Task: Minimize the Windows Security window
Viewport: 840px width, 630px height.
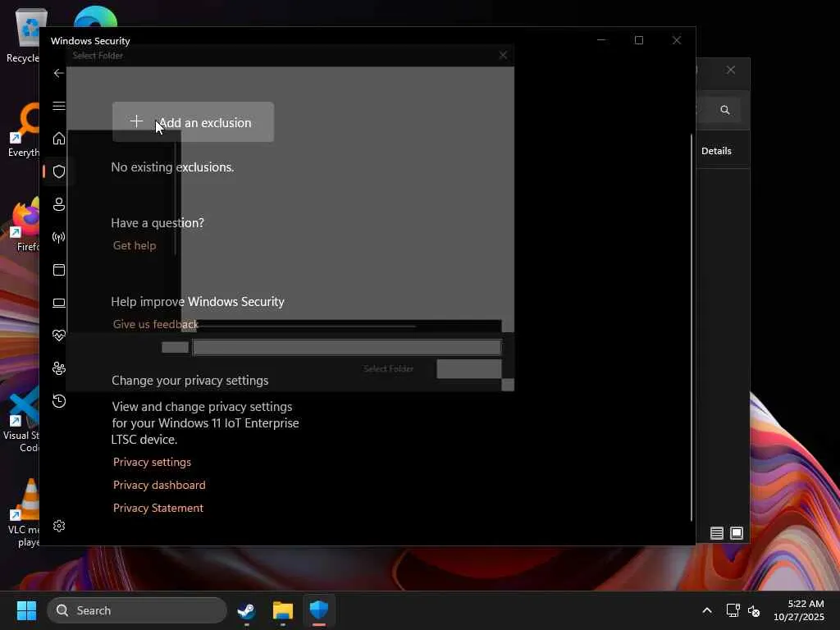Action: 601,40
